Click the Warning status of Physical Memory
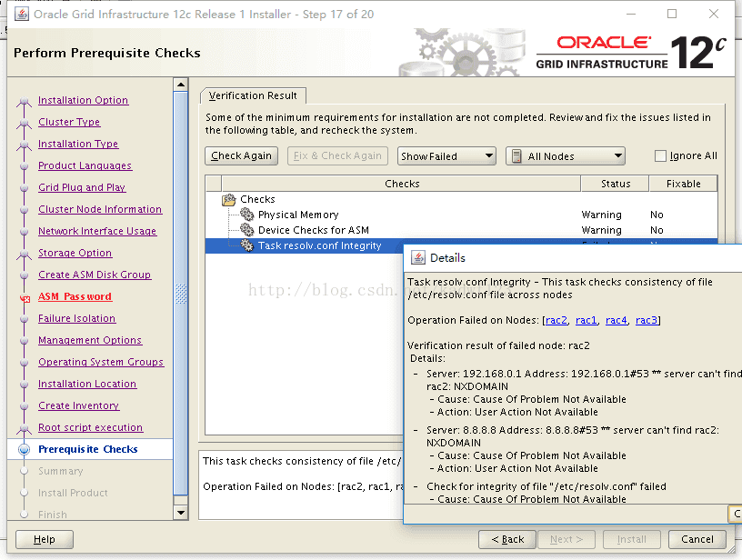This screenshot has width=742, height=560. (x=601, y=215)
